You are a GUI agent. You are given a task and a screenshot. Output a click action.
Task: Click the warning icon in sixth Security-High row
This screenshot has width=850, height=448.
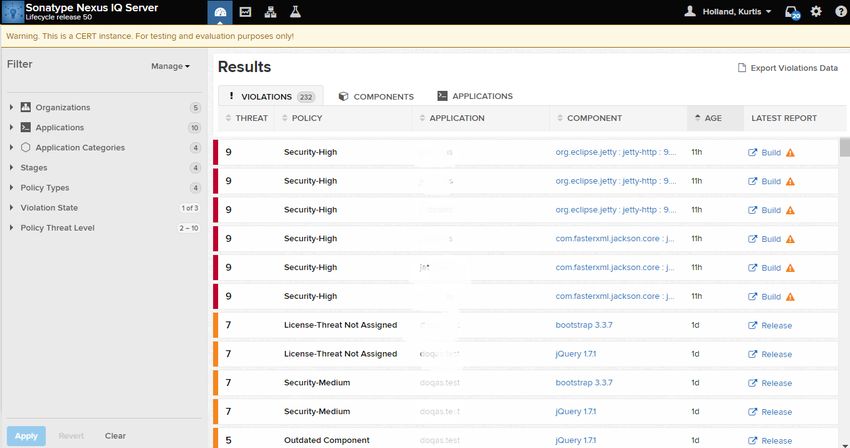click(x=790, y=297)
